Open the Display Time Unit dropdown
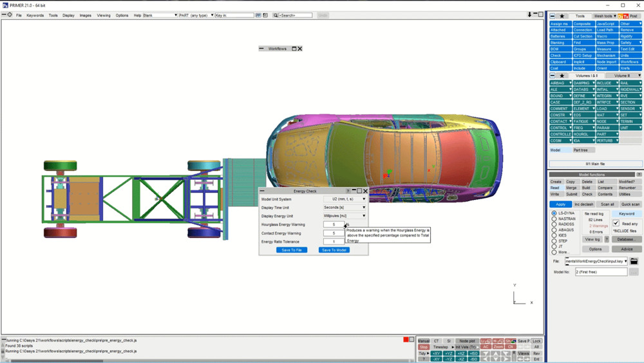 pyautogui.click(x=345, y=208)
